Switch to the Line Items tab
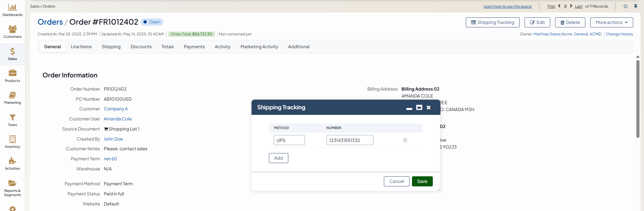644x211 pixels. [81, 47]
